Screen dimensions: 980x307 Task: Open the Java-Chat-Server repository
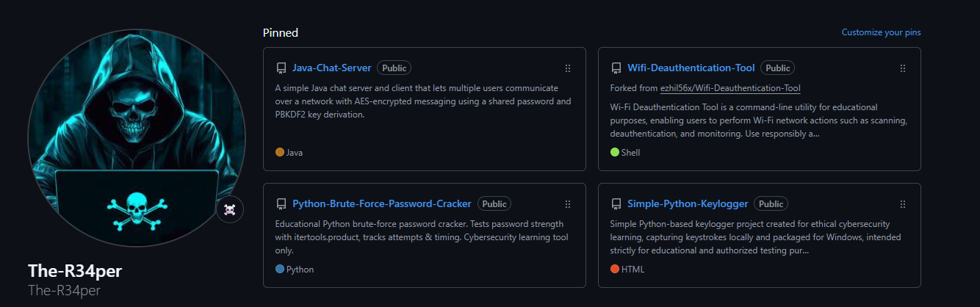point(332,68)
